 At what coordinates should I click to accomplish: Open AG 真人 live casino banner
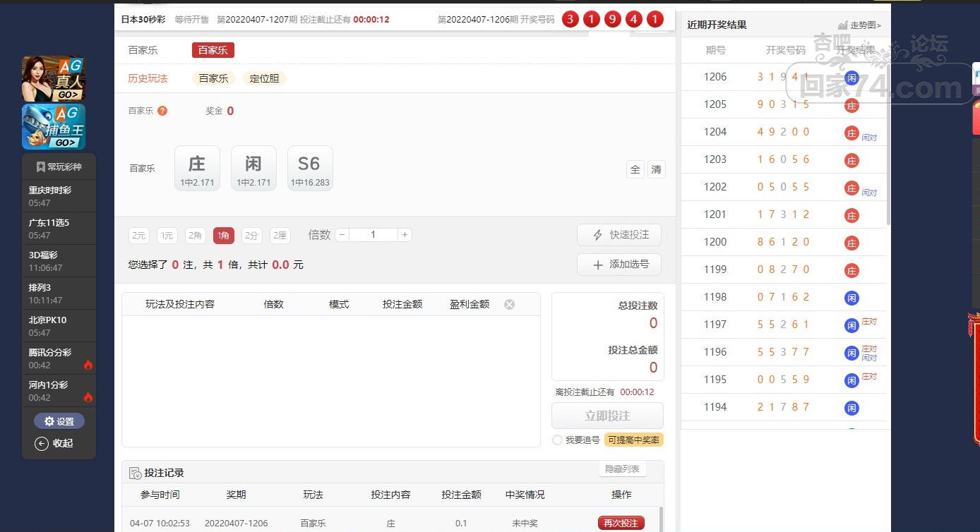click(x=53, y=78)
